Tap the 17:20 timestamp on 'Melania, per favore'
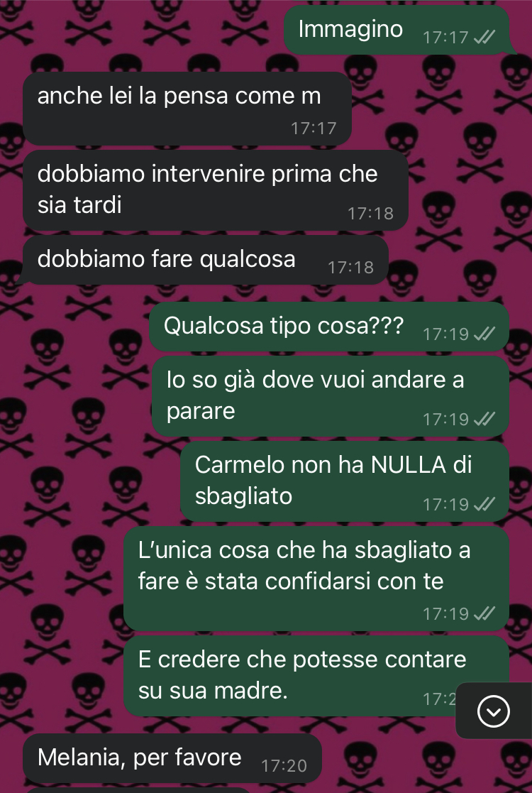The image size is (532, 793). (284, 766)
